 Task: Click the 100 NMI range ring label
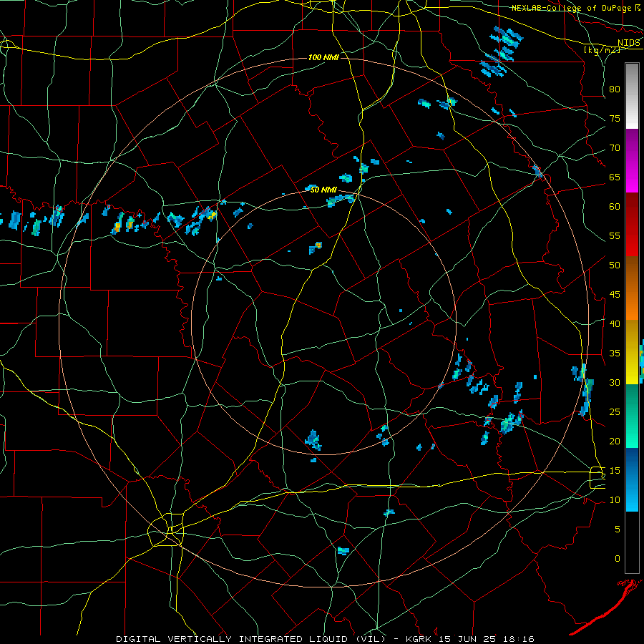point(323,57)
